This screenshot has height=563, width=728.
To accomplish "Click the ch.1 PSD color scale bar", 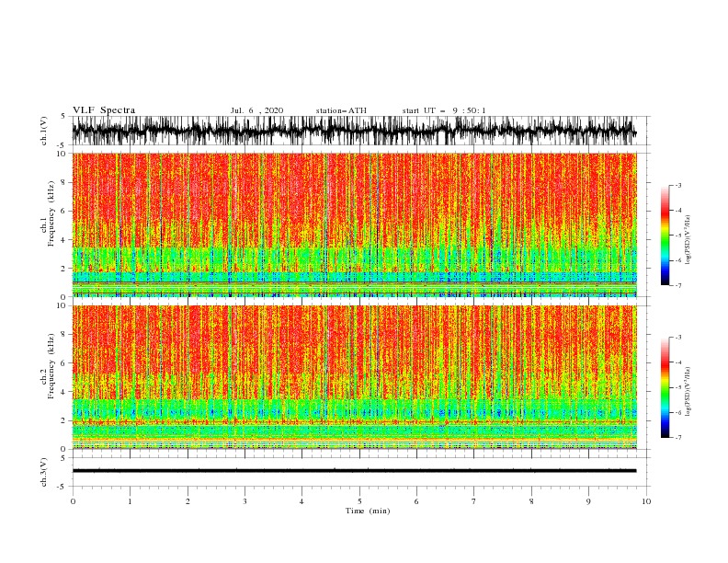I will pyautogui.click(x=665, y=236).
